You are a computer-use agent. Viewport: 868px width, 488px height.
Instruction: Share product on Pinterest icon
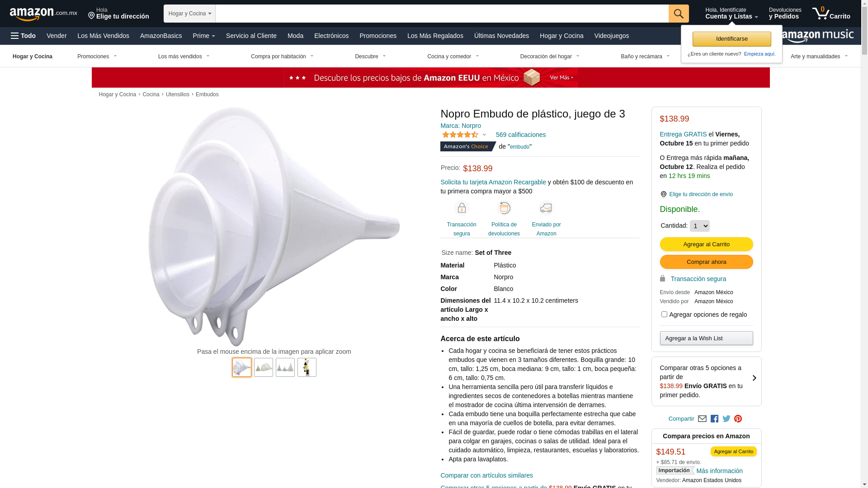click(x=738, y=419)
